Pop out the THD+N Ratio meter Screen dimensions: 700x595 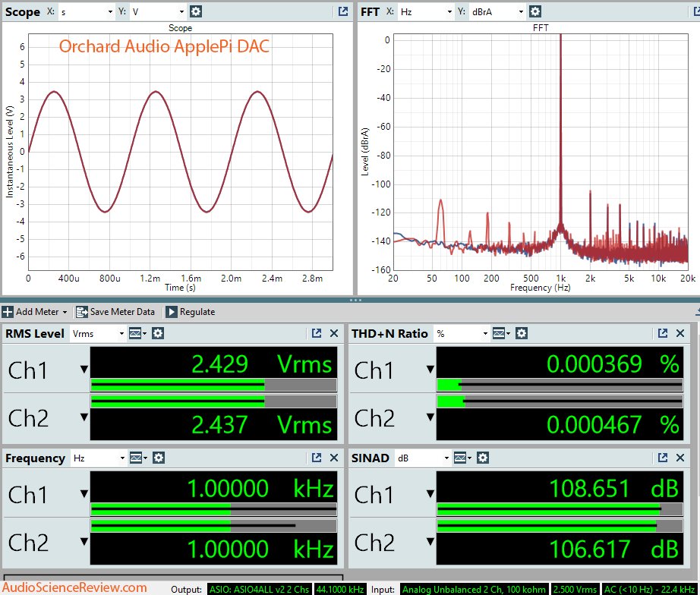point(663,333)
